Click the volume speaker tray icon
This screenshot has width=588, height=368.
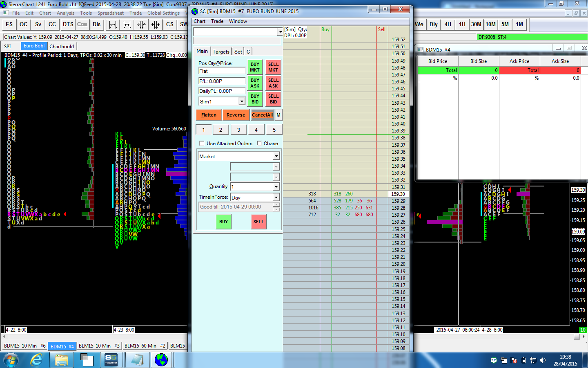click(x=543, y=360)
